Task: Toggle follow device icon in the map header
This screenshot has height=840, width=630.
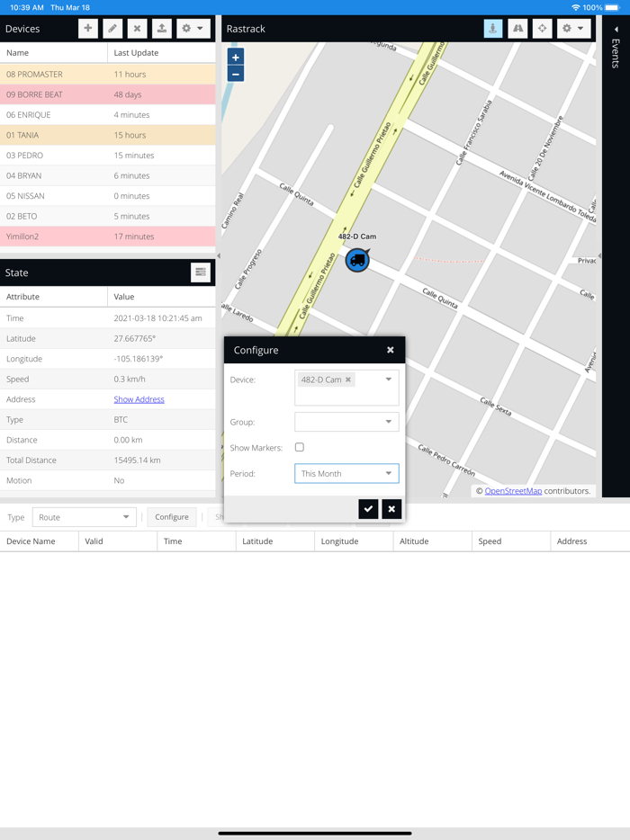Action: click(493, 29)
